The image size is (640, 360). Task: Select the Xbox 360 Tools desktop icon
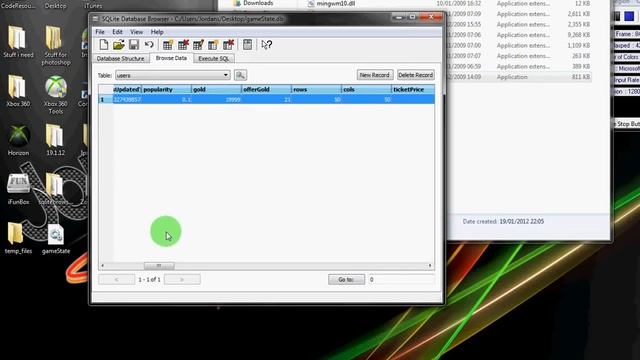pos(56,95)
